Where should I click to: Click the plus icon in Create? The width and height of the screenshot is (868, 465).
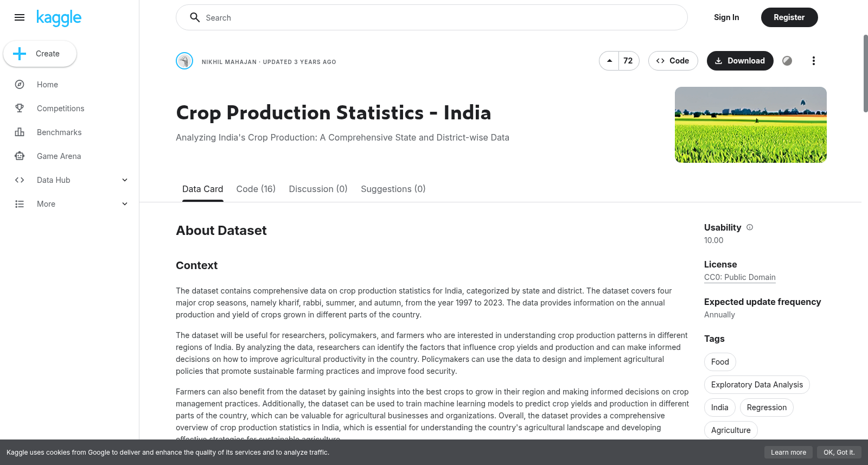(x=20, y=54)
